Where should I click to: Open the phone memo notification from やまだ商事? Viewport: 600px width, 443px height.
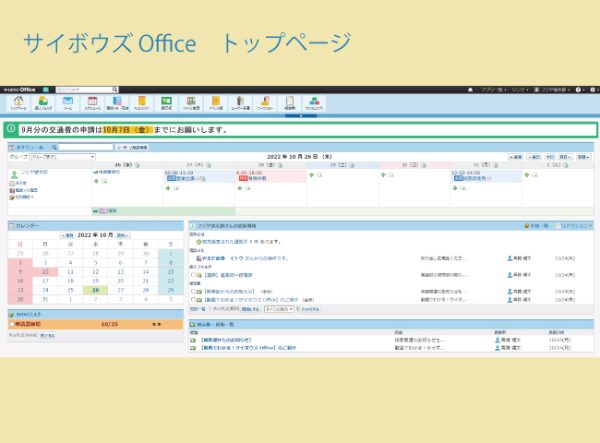[245, 258]
